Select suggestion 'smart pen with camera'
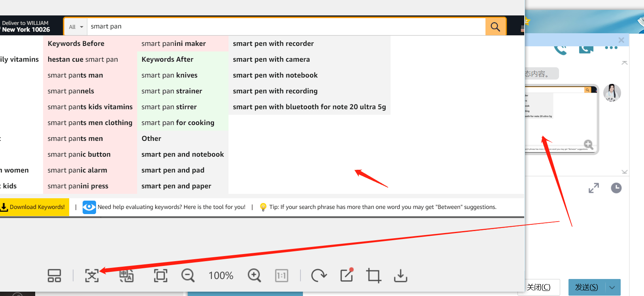This screenshot has width=644, height=296. (x=271, y=59)
